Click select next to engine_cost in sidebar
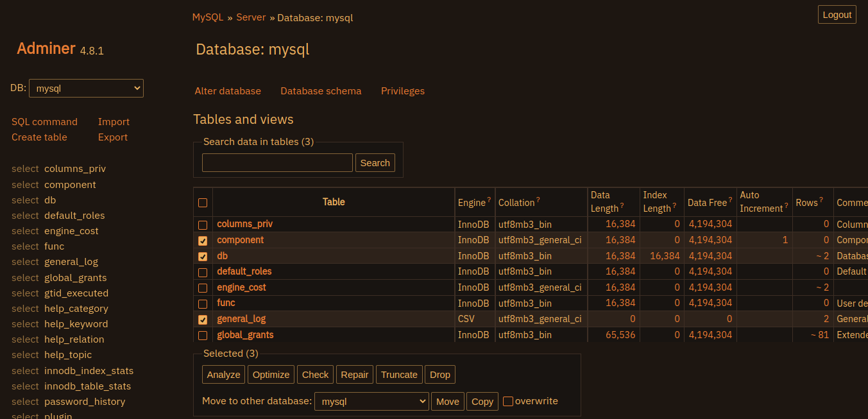Screen dimensions: 868x419 [x=25, y=231]
